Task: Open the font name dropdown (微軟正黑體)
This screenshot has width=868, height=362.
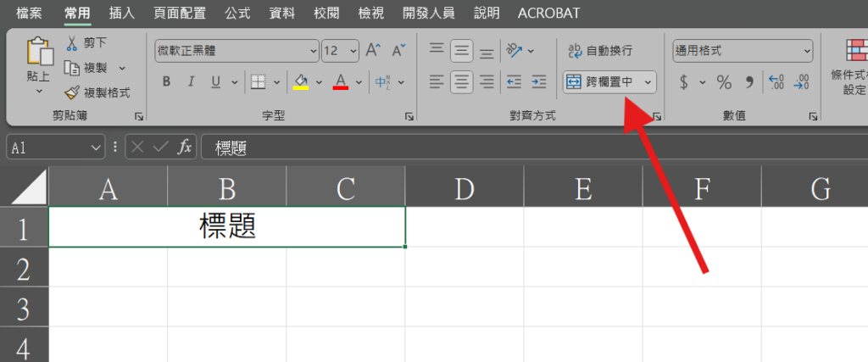Action: point(314,51)
